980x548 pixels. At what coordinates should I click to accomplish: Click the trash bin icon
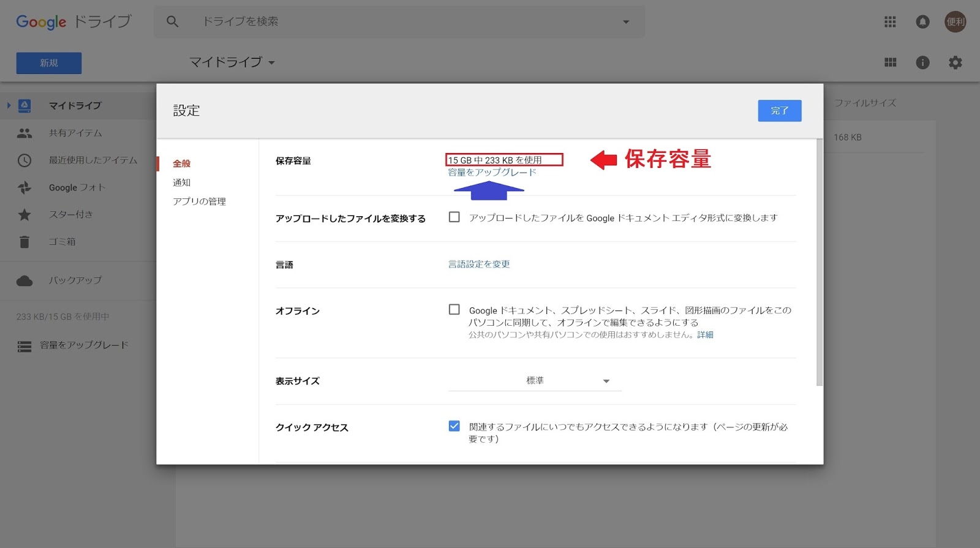coord(24,242)
